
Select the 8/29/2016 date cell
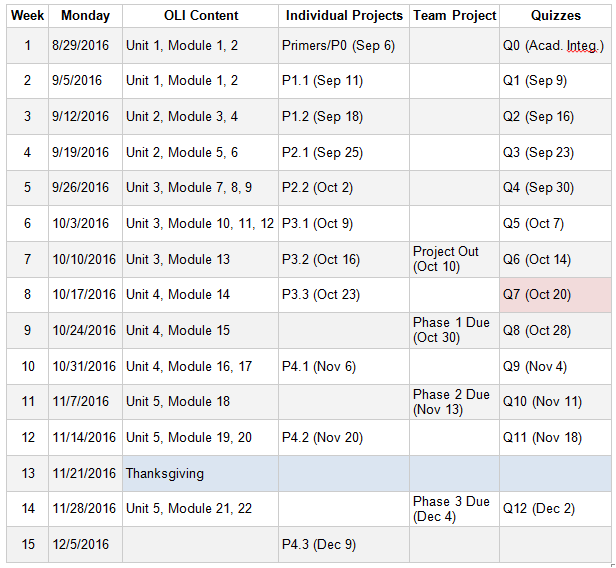(x=85, y=46)
